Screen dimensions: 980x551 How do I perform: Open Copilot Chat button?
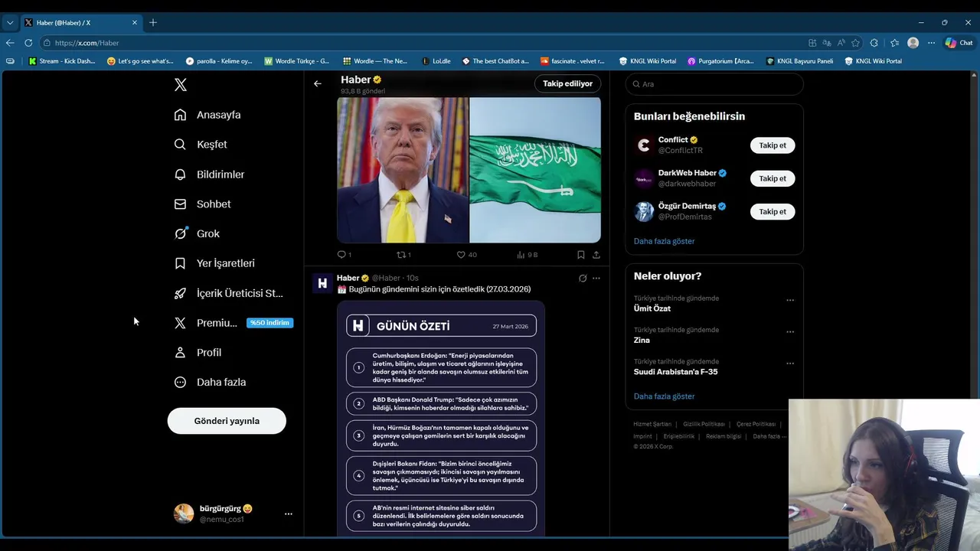[959, 43]
